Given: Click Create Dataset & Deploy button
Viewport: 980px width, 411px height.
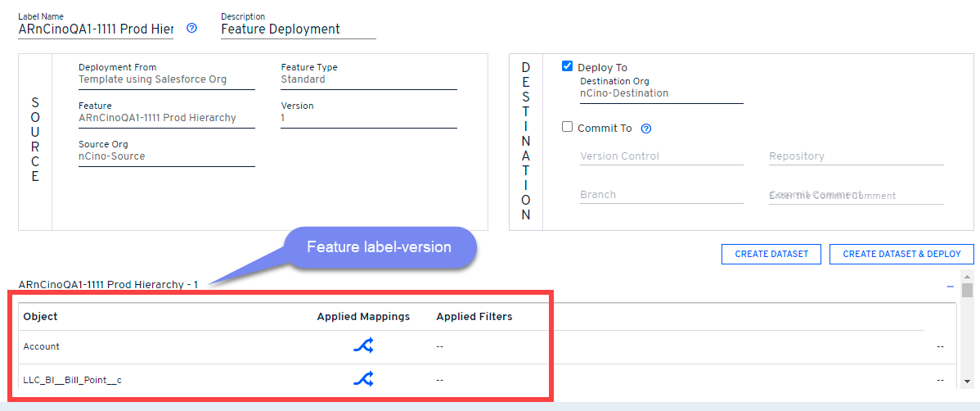Looking at the screenshot, I should pyautogui.click(x=901, y=254).
